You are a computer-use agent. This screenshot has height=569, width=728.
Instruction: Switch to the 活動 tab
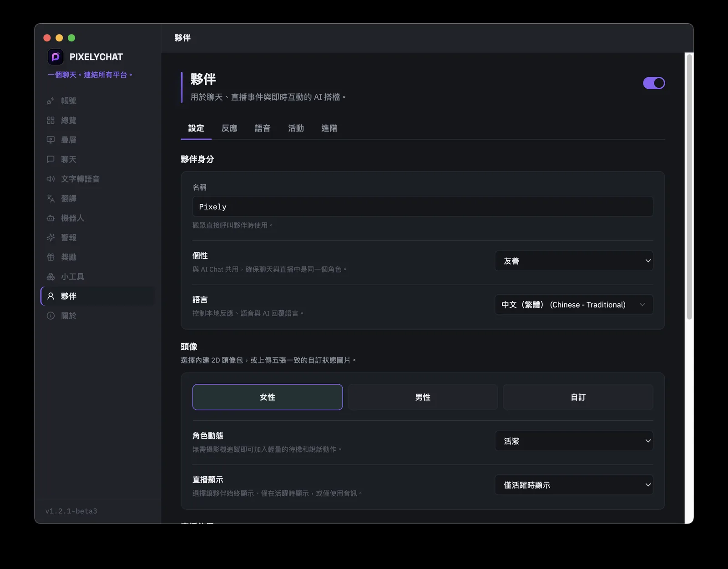pos(296,128)
